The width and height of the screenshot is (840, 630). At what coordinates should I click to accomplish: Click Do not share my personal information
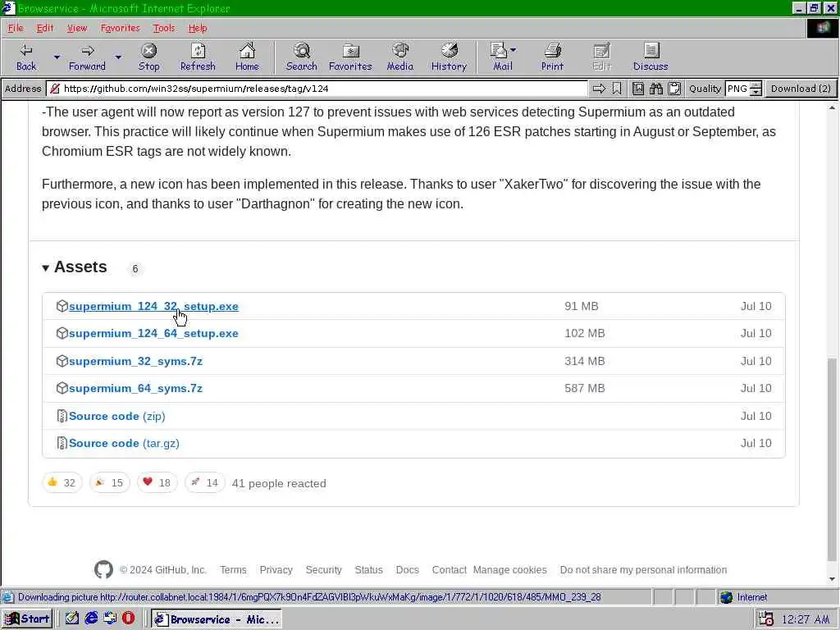(643, 569)
